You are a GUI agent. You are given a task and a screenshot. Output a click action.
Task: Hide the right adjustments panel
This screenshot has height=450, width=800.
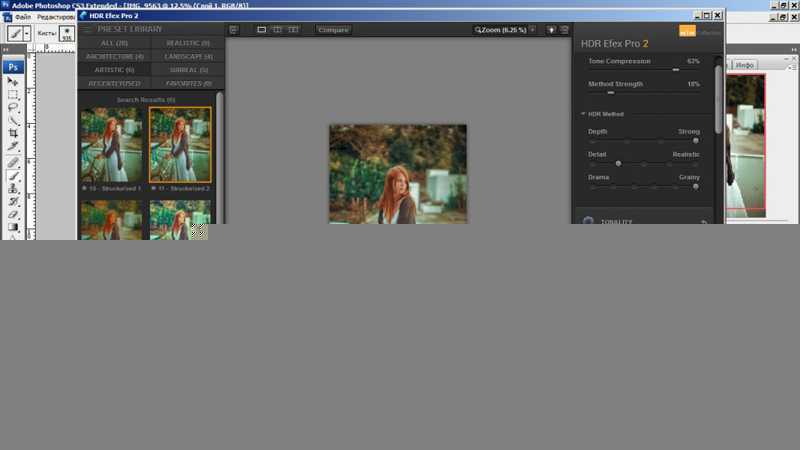(564, 30)
